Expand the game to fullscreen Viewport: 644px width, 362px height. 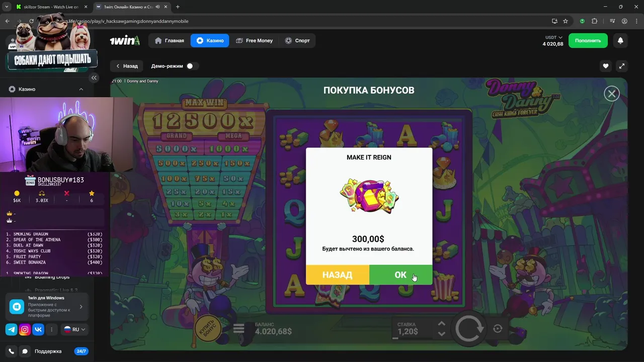622,66
